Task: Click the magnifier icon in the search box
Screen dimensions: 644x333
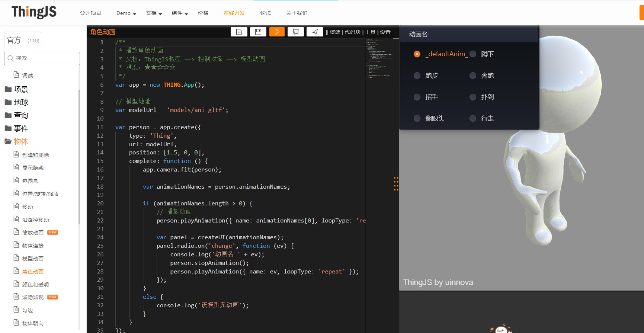Action: pos(10,58)
